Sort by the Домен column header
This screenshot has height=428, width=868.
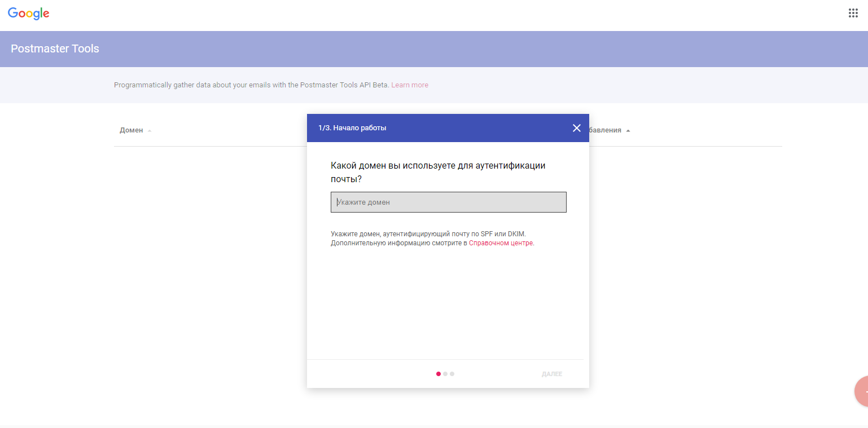[131, 130]
